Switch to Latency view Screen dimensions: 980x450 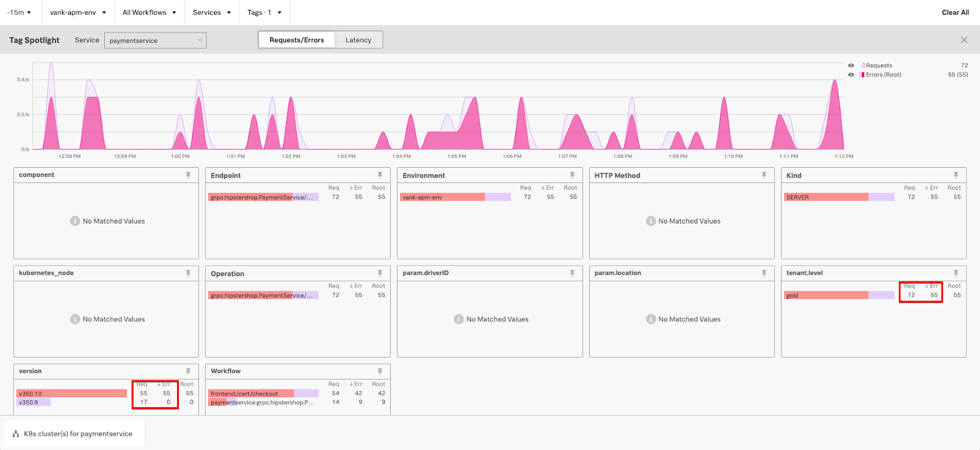coord(358,40)
